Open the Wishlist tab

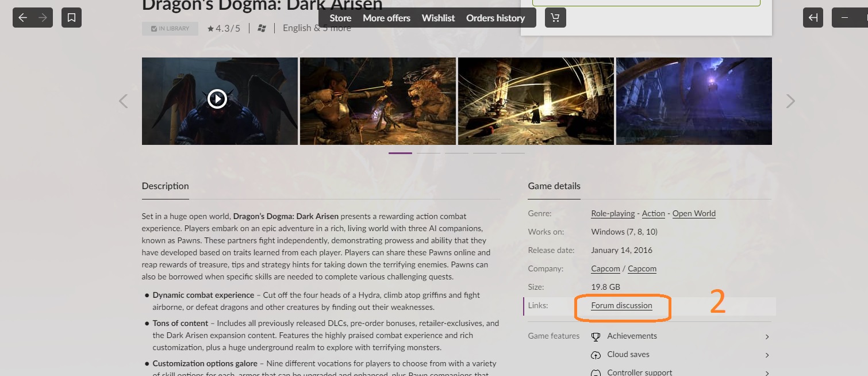click(x=438, y=18)
